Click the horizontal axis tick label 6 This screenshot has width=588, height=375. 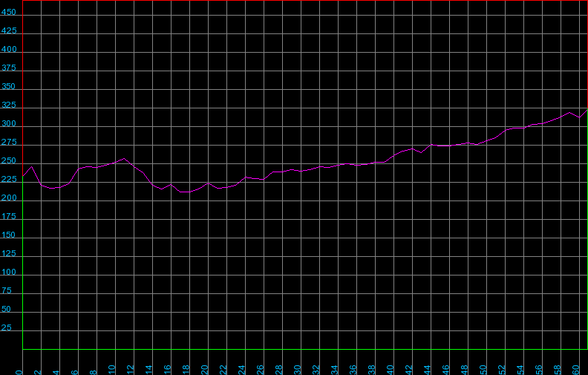pyautogui.click(x=75, y=372)
